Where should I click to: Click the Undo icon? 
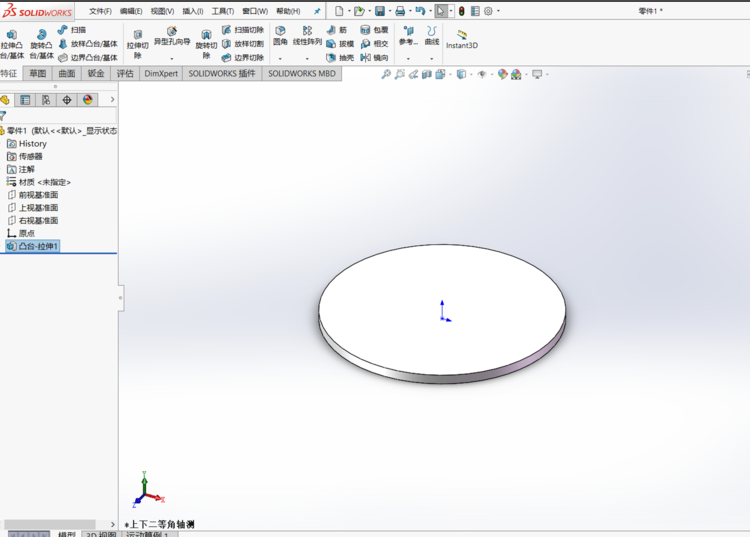(420, 11)
